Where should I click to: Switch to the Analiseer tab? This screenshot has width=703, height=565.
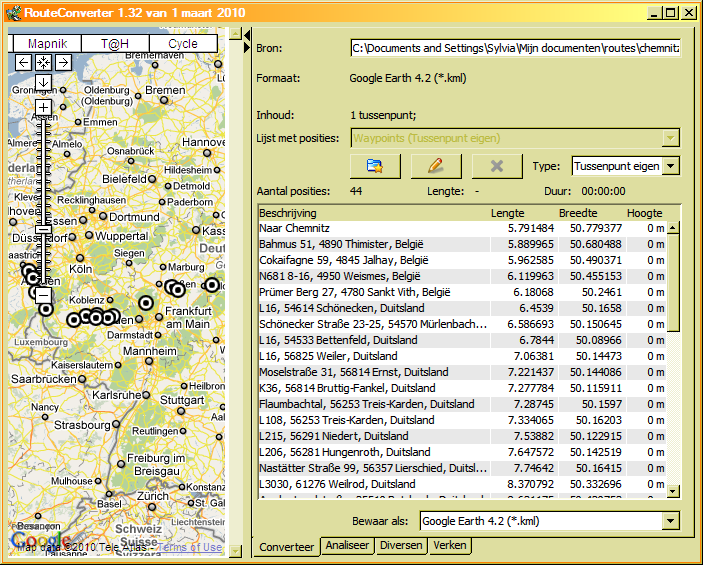pos(347,546)
